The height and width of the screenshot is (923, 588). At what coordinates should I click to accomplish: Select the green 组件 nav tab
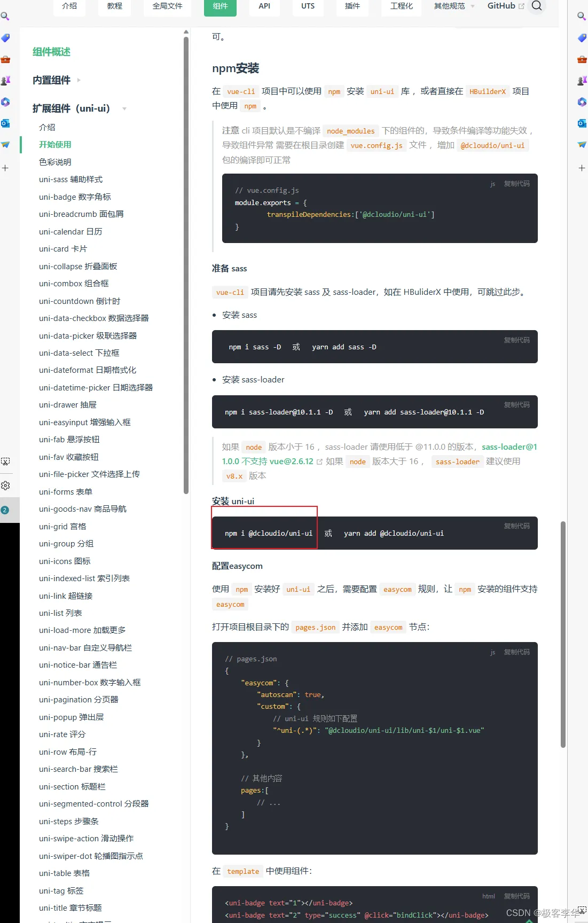(220, 6)
